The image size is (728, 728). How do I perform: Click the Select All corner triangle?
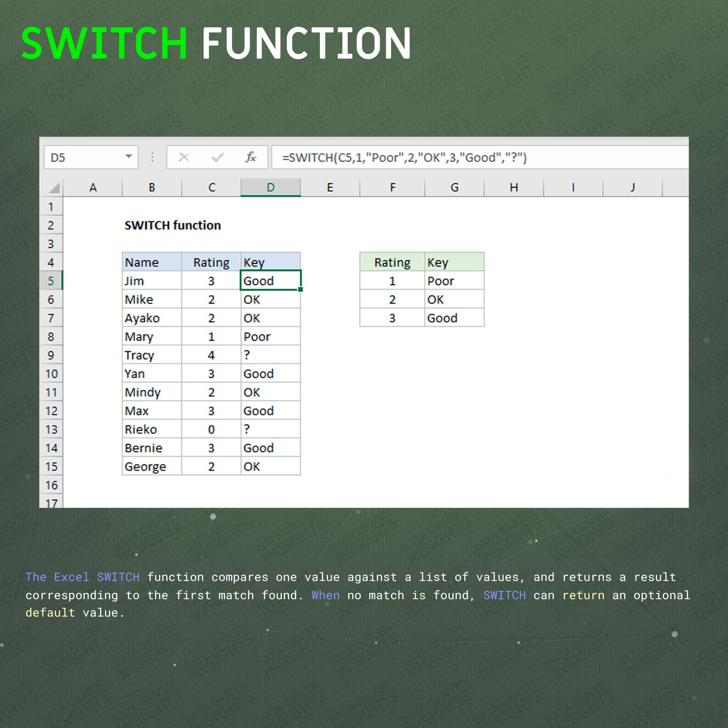pyautogui.click(x=54, y=188)
